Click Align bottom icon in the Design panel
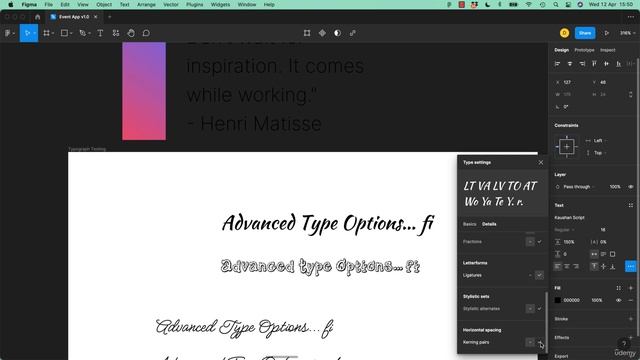The image size is (640, 360). tap(619, 64)
